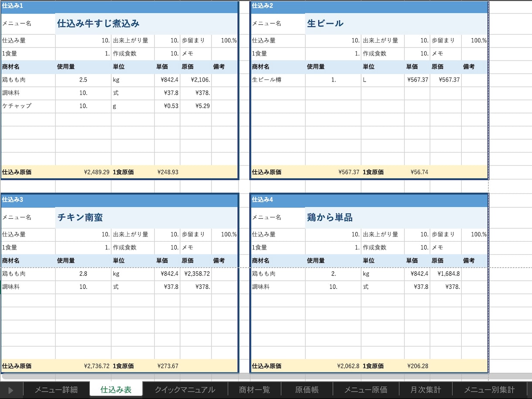Switch to the クイックマニュアル sheet tab
Viewport: 532px width, 399px height.
[185, 390]
